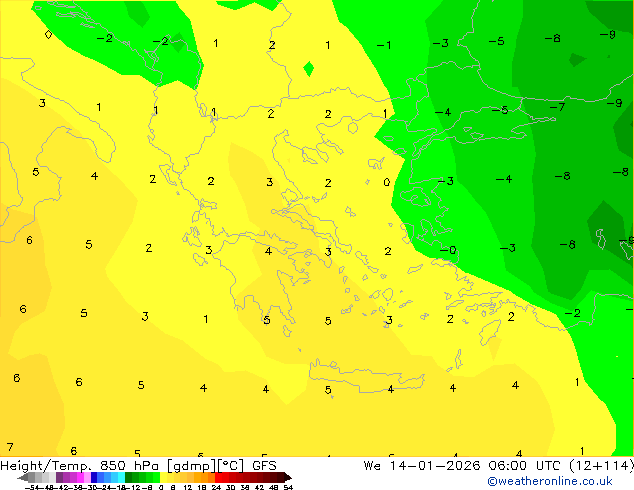Click the '(12+114)' forecast run label
The width and height of the screenshot is (634, 490).
pyautogui.click(x=602, y=466)
